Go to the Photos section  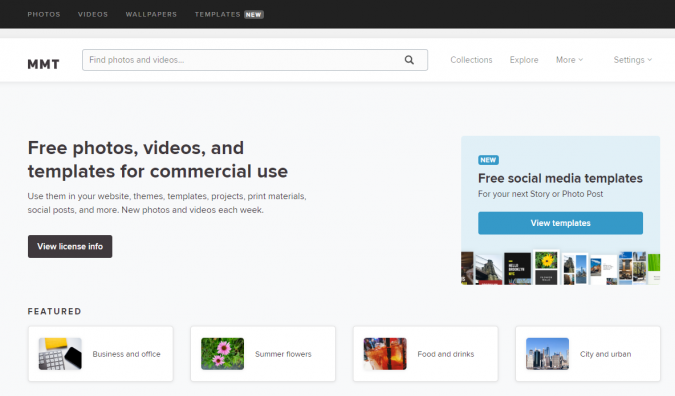coord(44,14)
